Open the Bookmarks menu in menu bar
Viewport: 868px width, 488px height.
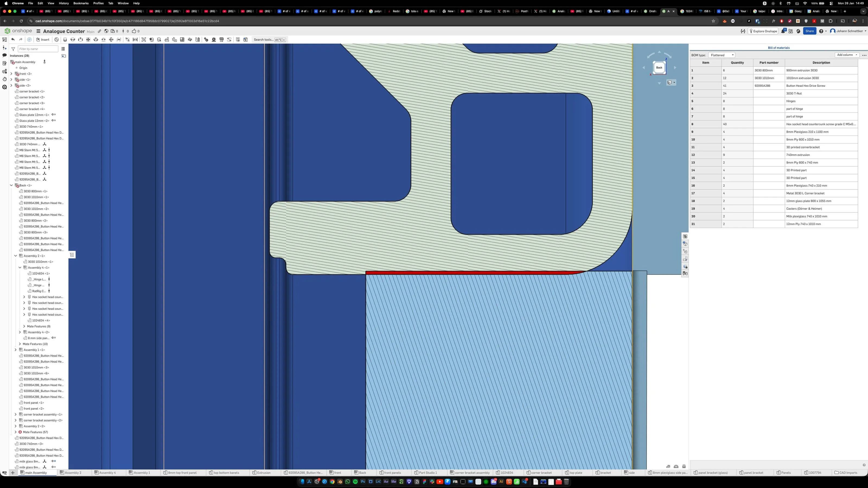coord(81,3)
